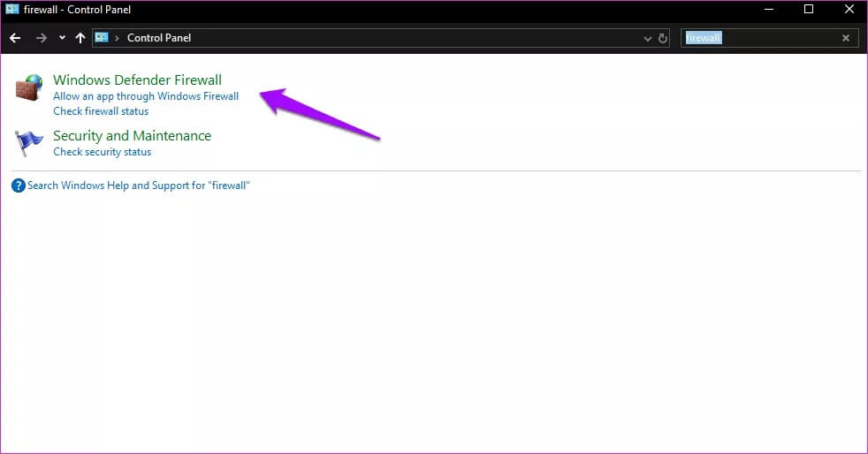Open Allow an app through Windows Firewall
The width and height of the screenshot is (868, 454).
146,96
